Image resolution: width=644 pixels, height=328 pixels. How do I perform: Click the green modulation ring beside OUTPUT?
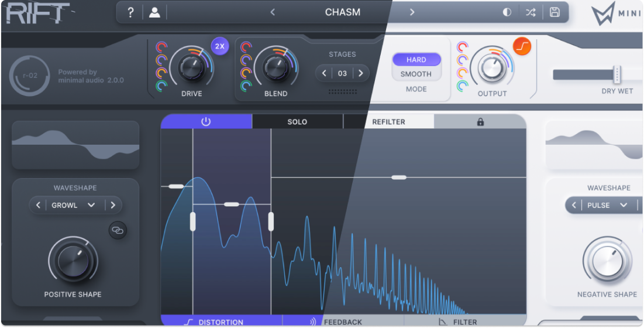(x=463, y=86)
